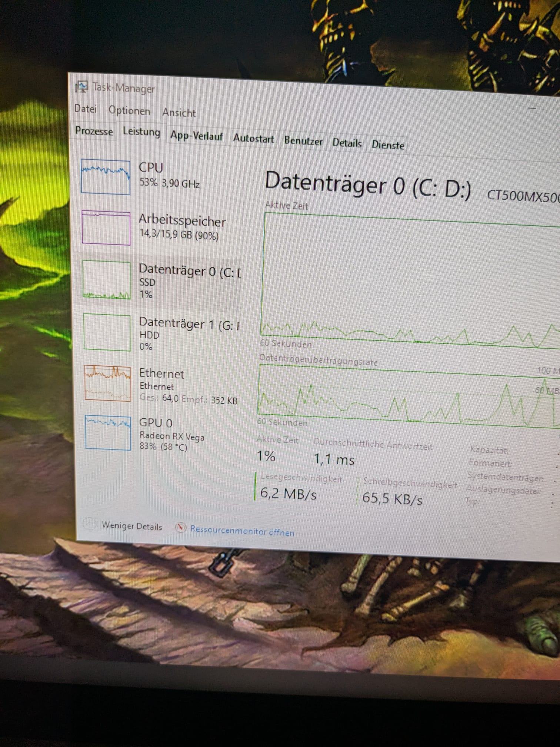Click the Auslagerungsdatei label
Viewport: 560px width, 747px height.
[x=503, y=490]
